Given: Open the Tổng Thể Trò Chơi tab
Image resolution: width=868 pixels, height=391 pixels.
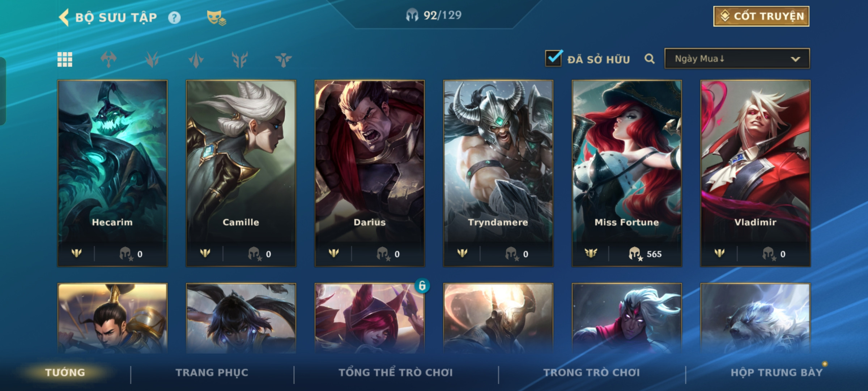Looking at the screenshot, I should point(396,373).
